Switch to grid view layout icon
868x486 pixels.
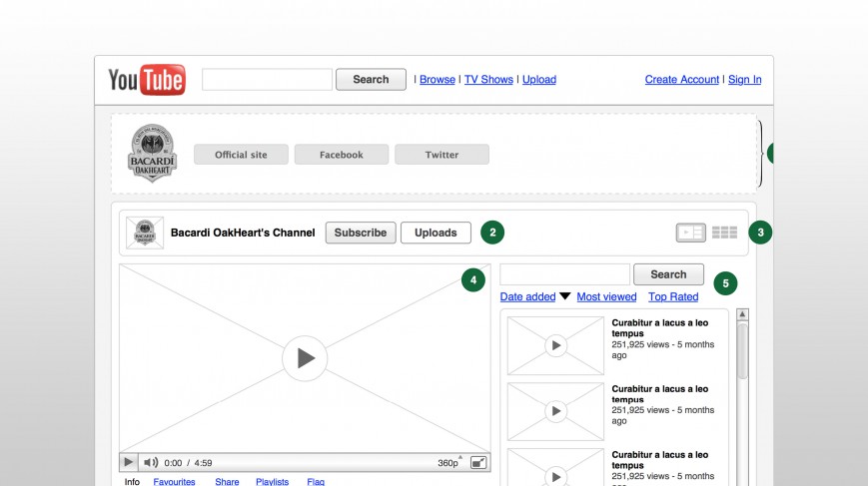724,233
